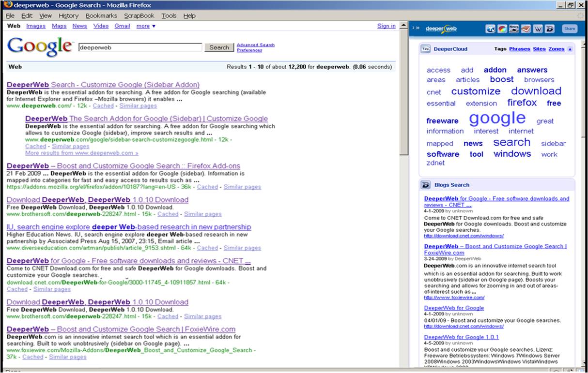Click the 'customize' tag in cloud
The width and height of the screenshot is (588, 373).
[476, 91]
